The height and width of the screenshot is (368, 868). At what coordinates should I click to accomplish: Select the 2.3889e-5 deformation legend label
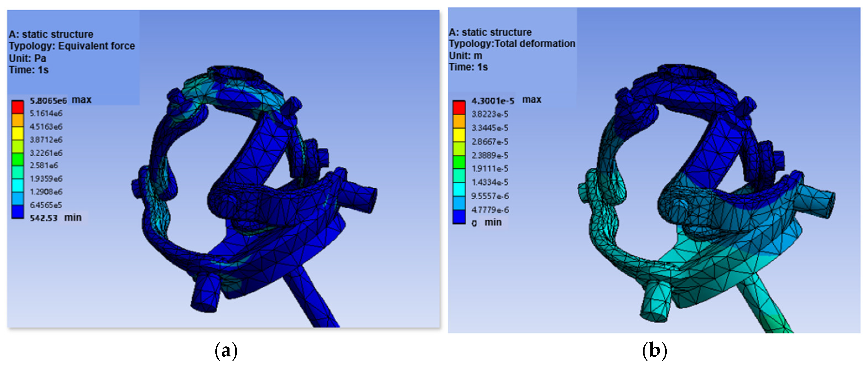(x=490, y=155)
